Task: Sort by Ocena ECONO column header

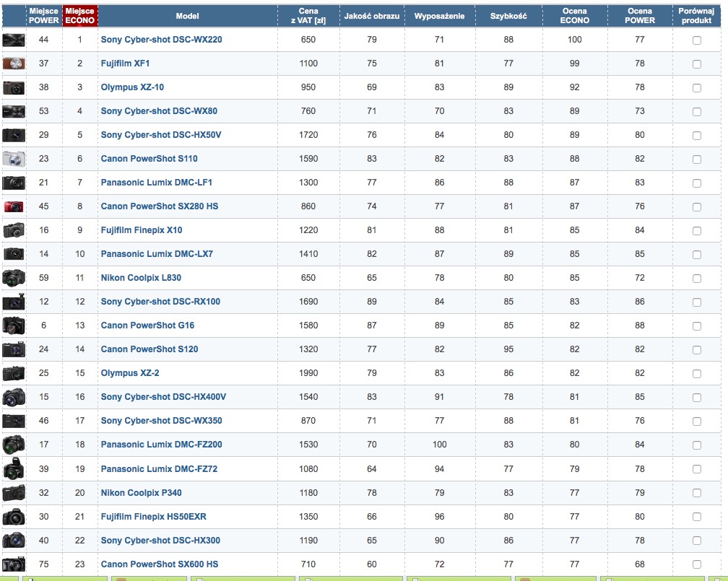Action: click(574, 16)
